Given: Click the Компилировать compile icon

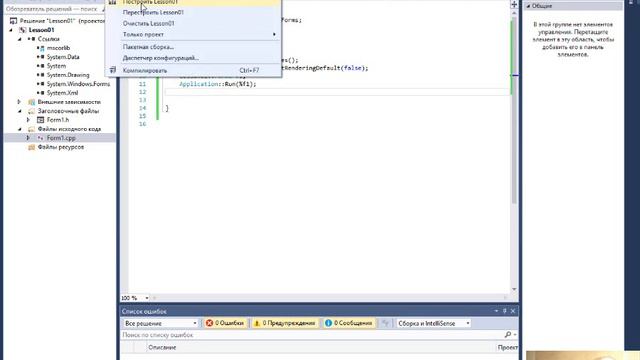Looking at the screenshot, I should [x=113, y=70].
